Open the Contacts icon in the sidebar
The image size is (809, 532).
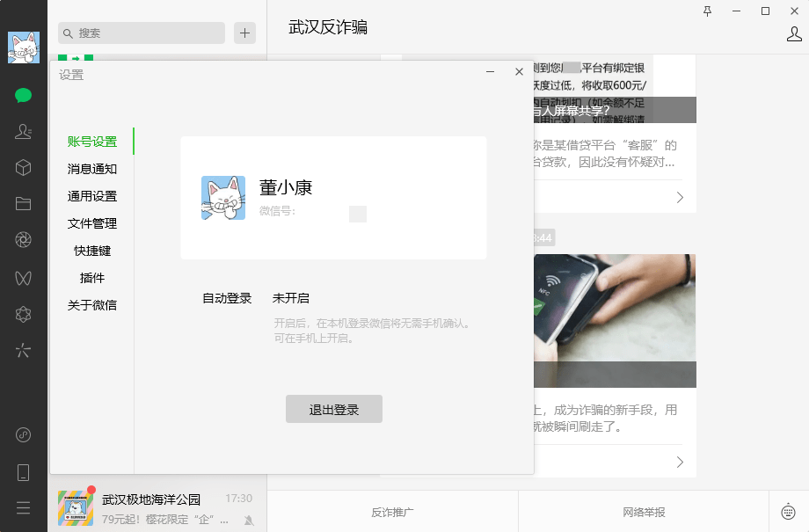tap(23, 132)
